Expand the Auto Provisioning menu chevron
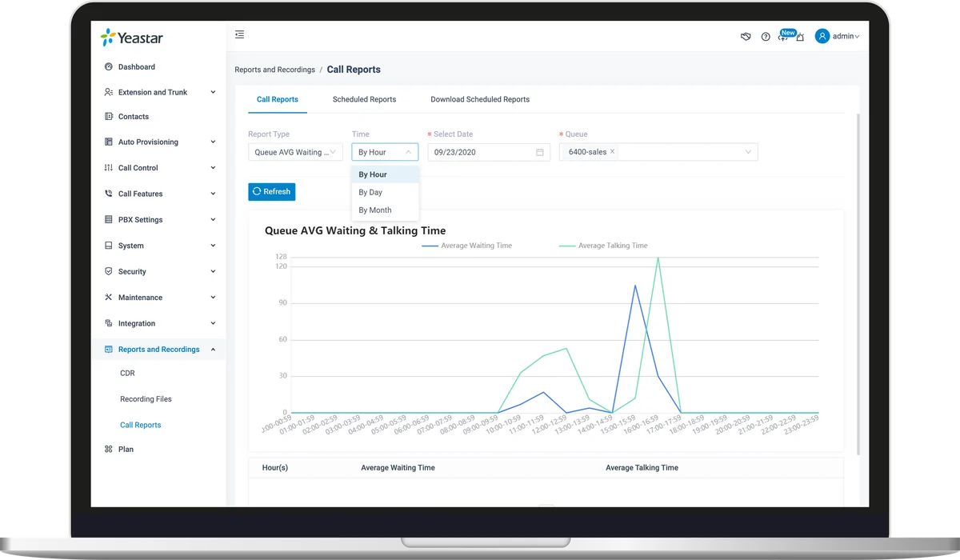Viewport: 960px width, 560px height. point(213,142)
